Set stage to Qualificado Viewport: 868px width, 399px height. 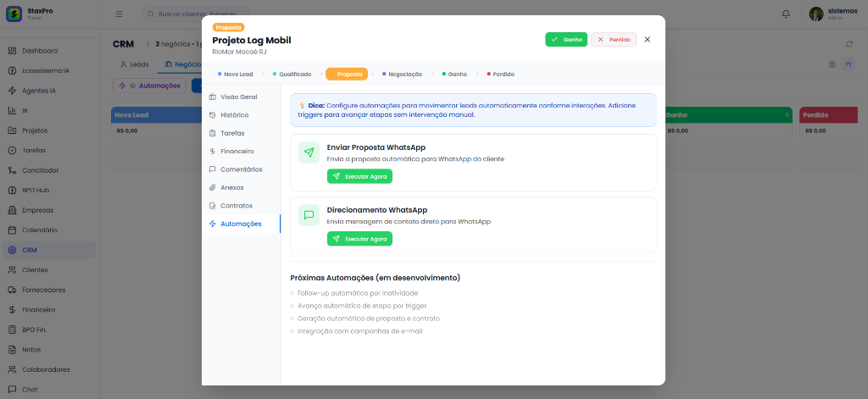click(292, 74)
